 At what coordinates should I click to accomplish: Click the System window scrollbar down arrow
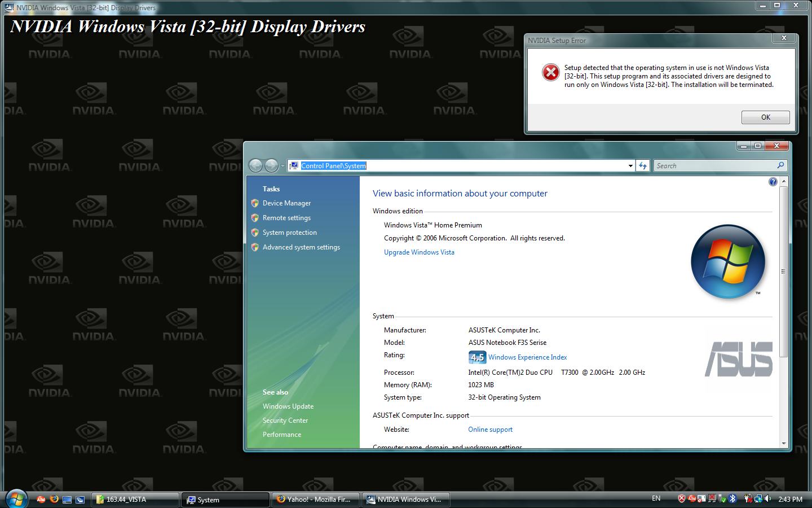tap(783, 444)
